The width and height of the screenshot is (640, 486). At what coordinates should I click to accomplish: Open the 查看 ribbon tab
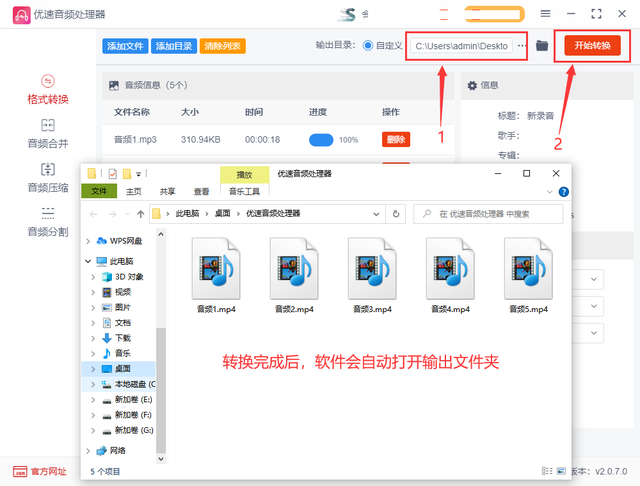(201, 191)
